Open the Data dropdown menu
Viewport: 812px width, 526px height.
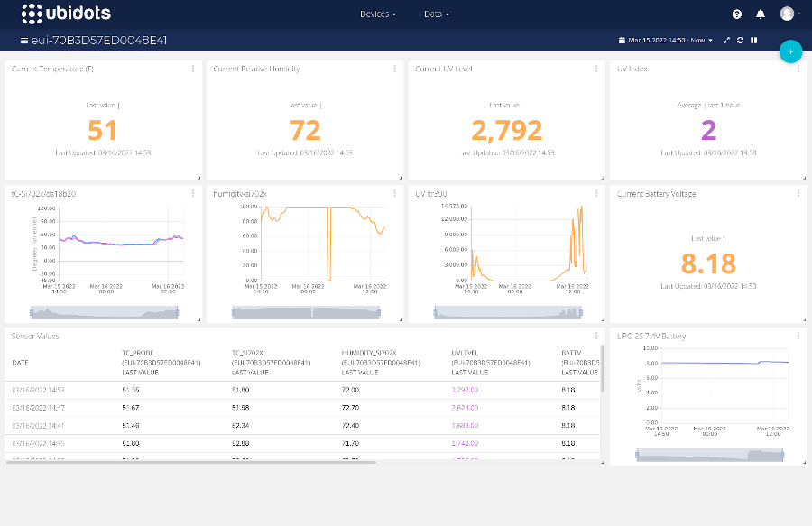(436, 14)
